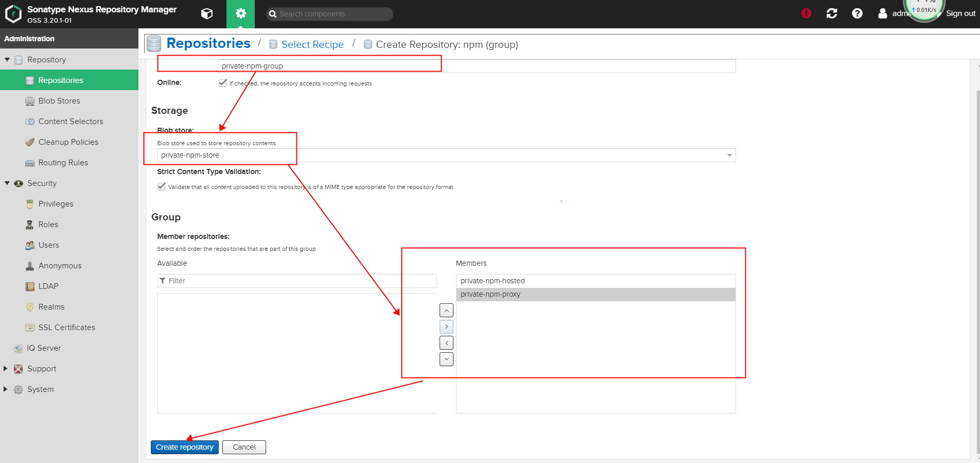Screen dimensions: 980x463
Task: Open Anonymous in the sidebar
Action: pyautogui.click(x=69, y=266)
